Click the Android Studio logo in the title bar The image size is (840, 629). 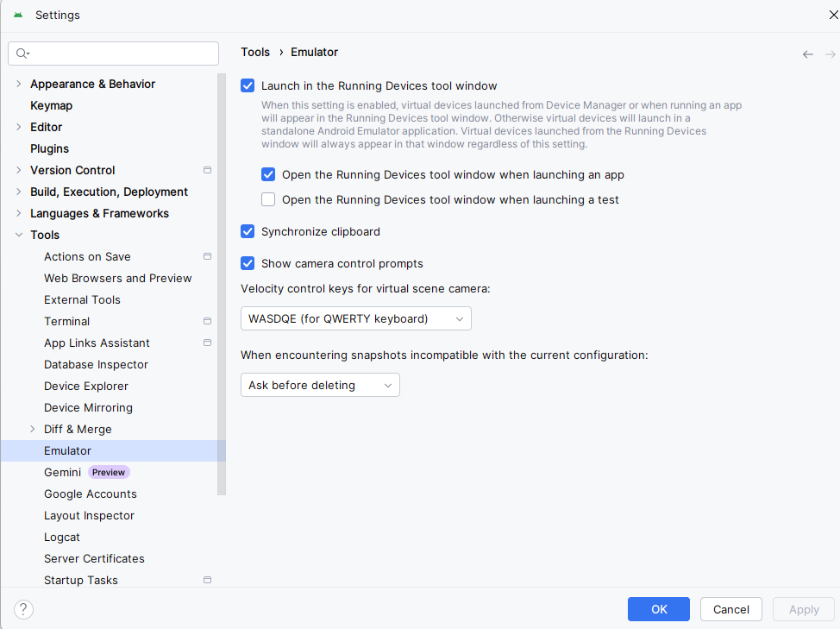coord(16,15)
